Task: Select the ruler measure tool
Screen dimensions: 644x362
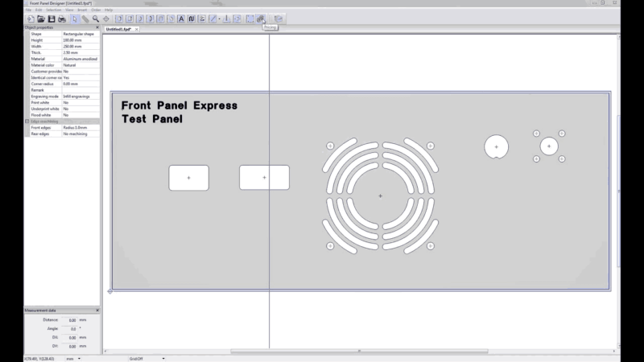Action: click(x=85, y=19)
